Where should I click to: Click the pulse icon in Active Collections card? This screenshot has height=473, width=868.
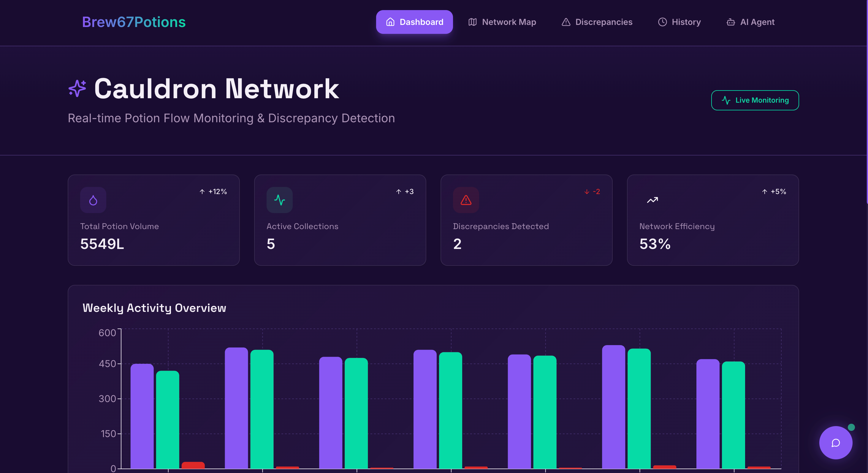[x=279, y=200]
